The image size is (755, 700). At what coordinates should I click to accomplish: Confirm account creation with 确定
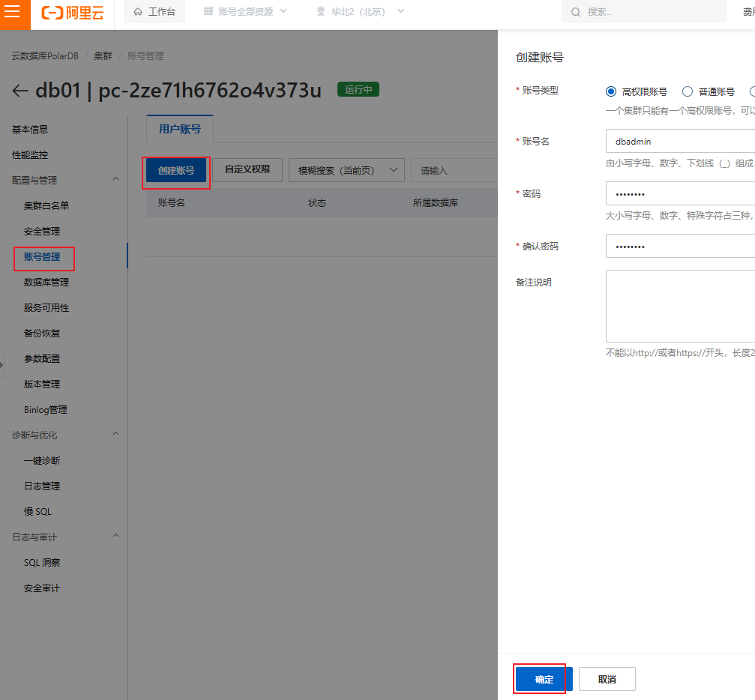(544, 679)
